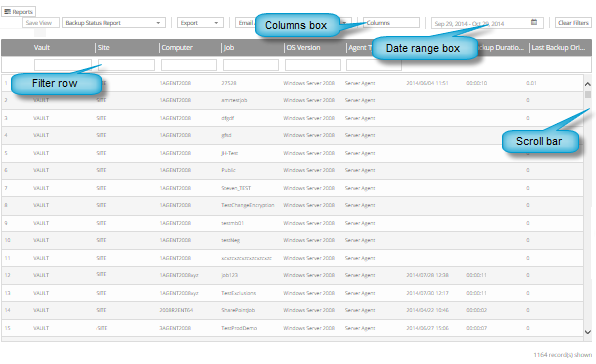Open the calendar icon in date range
Viewport: 596px width, 364px height.
click(534, 22)
